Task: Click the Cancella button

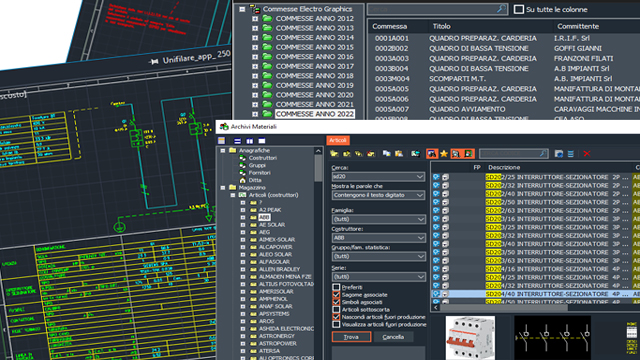Action: [393, 337]
